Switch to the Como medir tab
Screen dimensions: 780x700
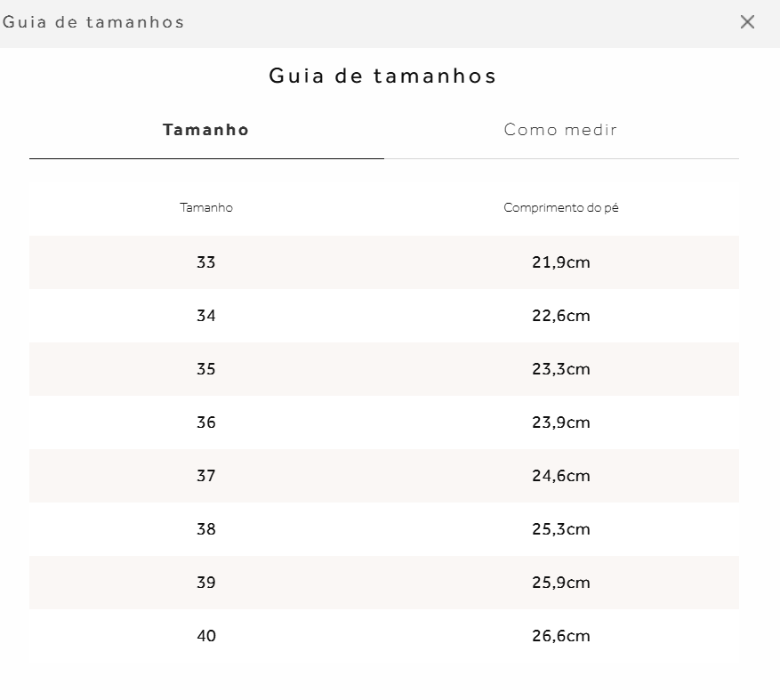[x=560, y=130]
